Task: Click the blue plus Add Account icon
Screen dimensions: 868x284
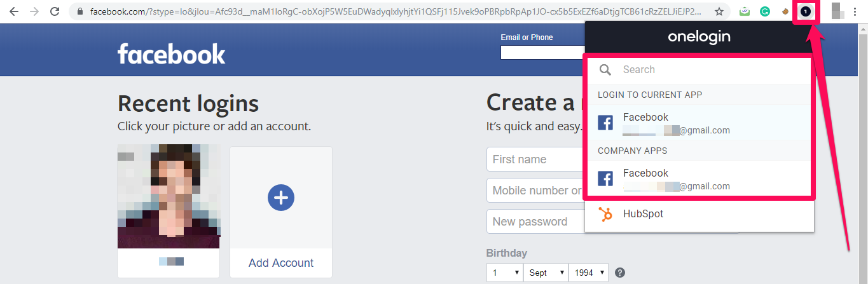Action: click(x=280, y=198)
